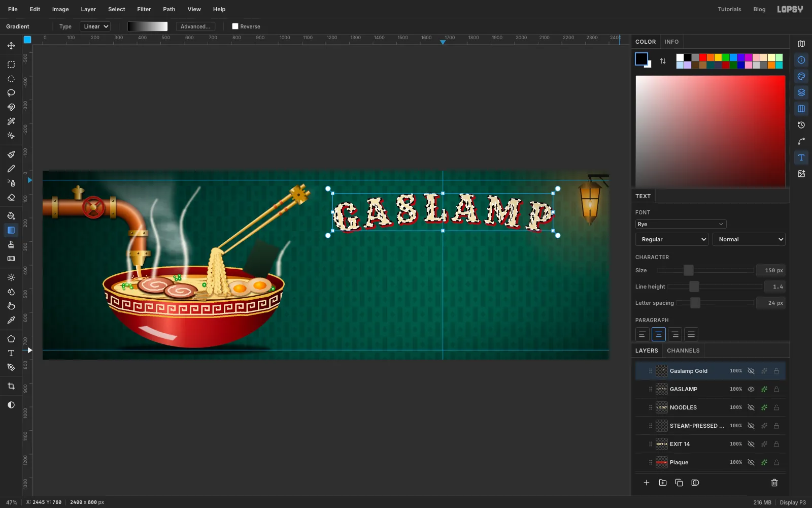Screen dimensions: 812x508
Task: Pick the Text tool in toolbar
Action: [11, 353]
